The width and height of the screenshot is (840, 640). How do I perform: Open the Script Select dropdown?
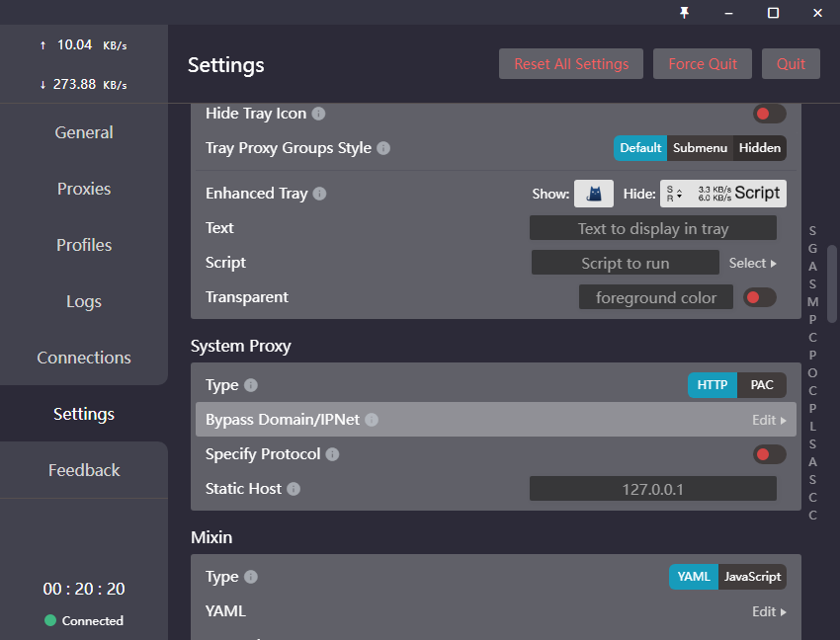click(753, 263)
